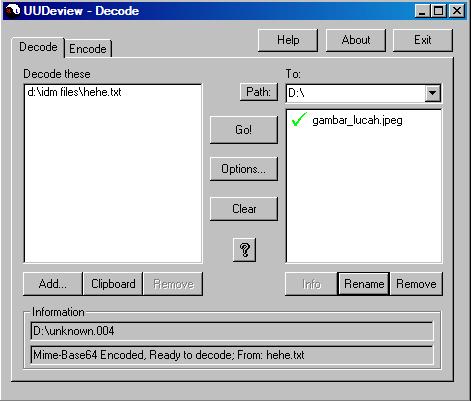
Task: Click the Exit button
Action: tap(423, 40)
